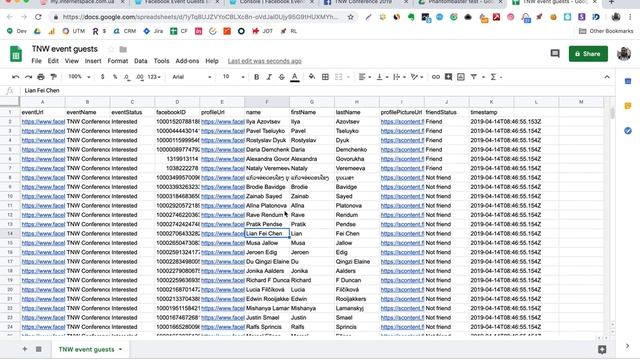
Task: Open the borders tool
Action: click(325, 77)
